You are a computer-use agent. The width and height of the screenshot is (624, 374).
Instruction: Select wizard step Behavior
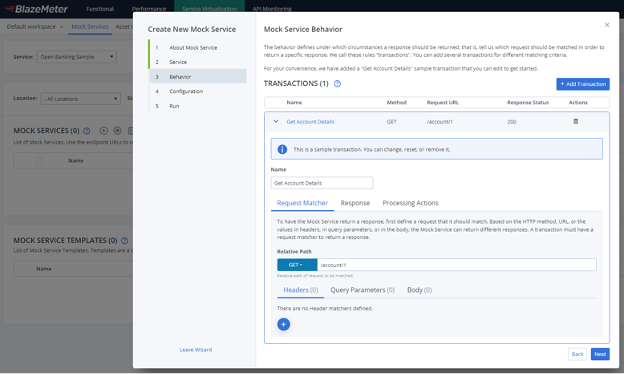coord(198,76)
